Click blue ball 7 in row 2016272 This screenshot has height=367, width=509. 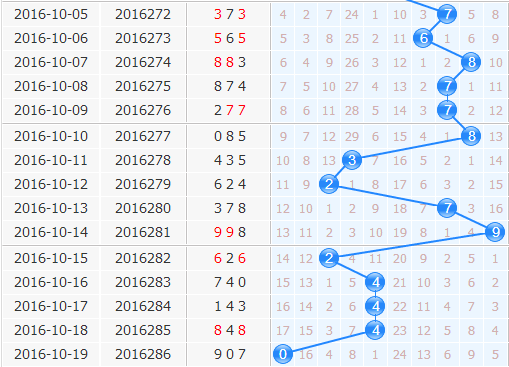pyautogui.click(x=447, y=14)
